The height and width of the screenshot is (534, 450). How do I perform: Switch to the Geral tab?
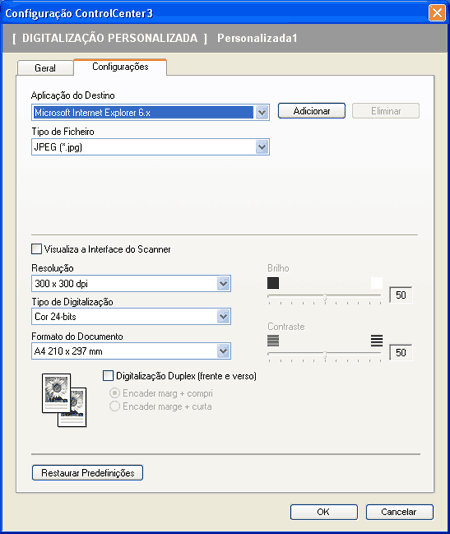point(45,68)
